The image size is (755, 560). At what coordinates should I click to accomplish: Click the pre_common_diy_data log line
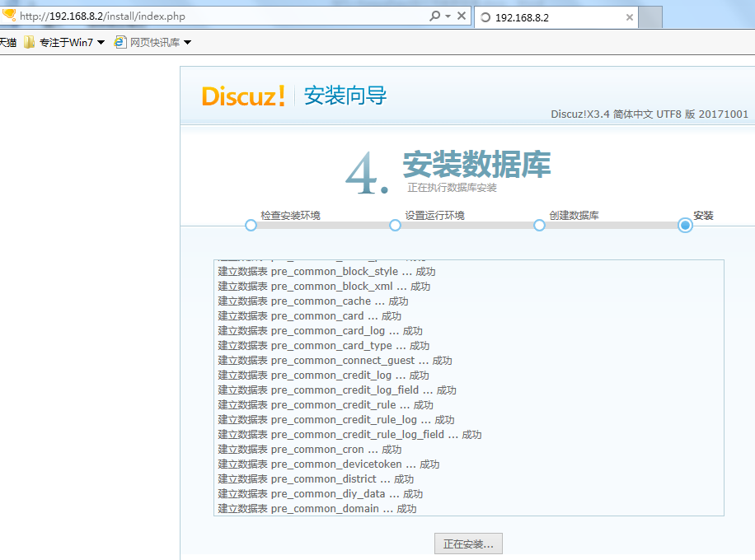(x=320, y=494)
